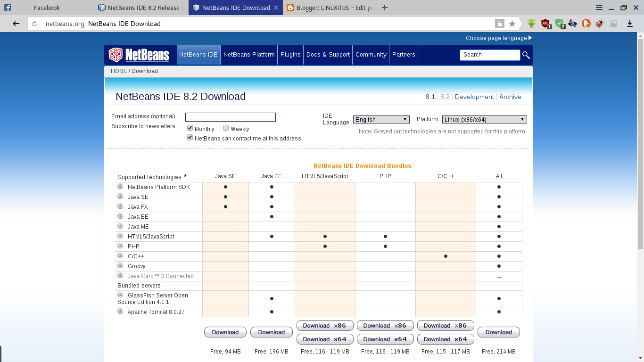
Task: Click the search magnifier icon
Action: [526, 55]
